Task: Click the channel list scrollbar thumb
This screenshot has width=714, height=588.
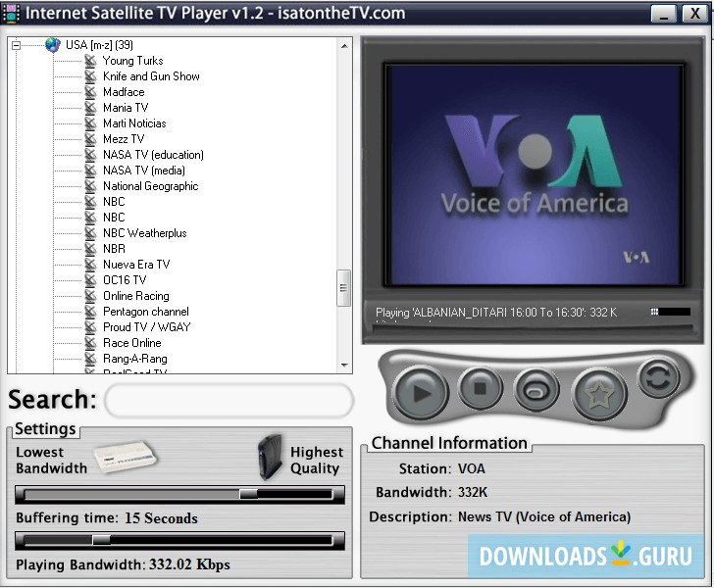Action: (x=344, y=288)
